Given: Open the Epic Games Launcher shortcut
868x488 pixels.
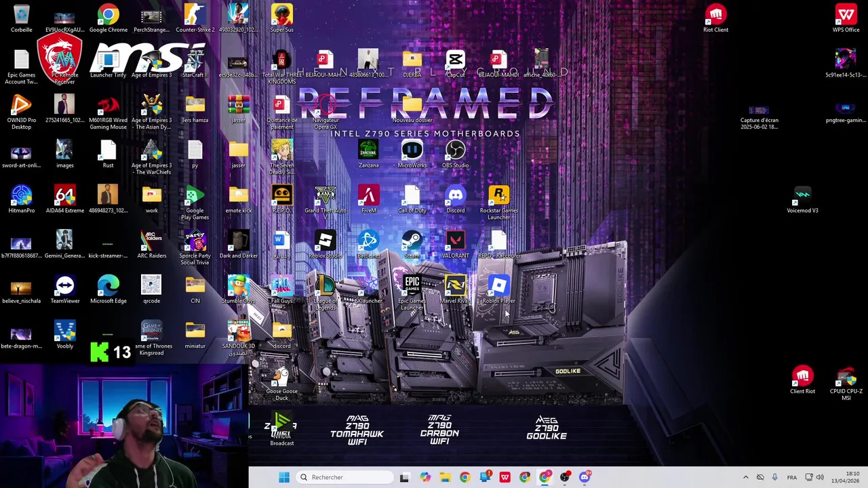Looking at the screenshot, I should point(412,293).
